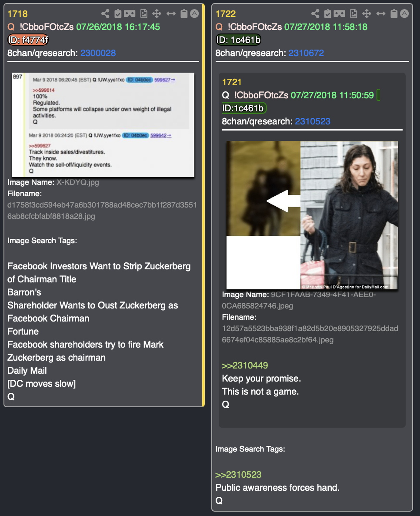Image resolution: width=420 pixels, height=516 pixels.
Task: Click the share icon on post 1722
Action: (315, 13)
